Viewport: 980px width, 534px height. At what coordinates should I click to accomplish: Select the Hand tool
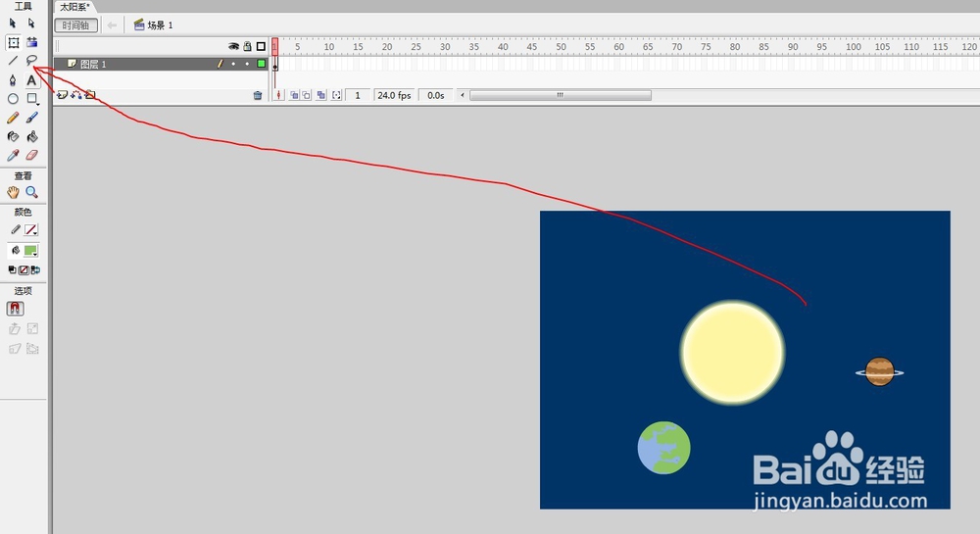point(13,192)
